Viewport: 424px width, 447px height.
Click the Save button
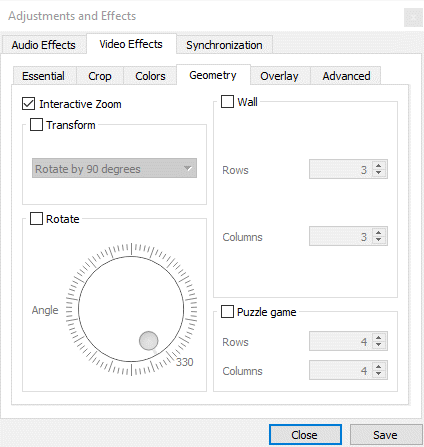385,435
